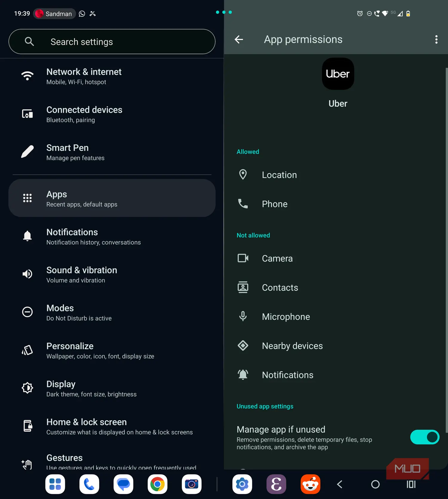Launch the purple E app icon
The width and height of the screenshot is (448, 499).
coord(276,484)
